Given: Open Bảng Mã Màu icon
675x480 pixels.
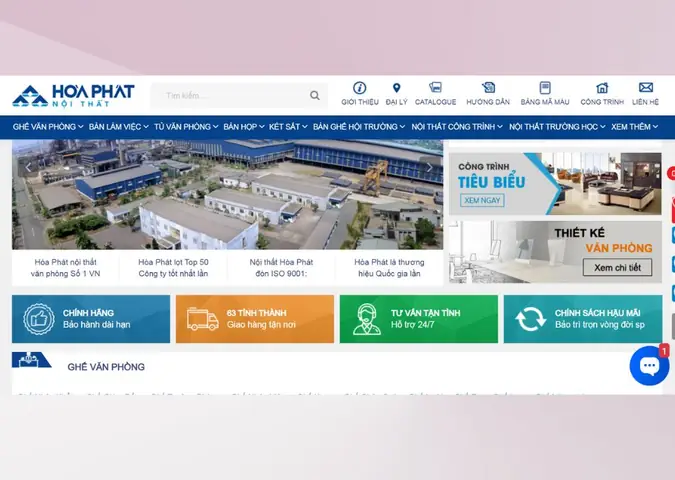Looking at the screenshot, I should coord(545,88).
